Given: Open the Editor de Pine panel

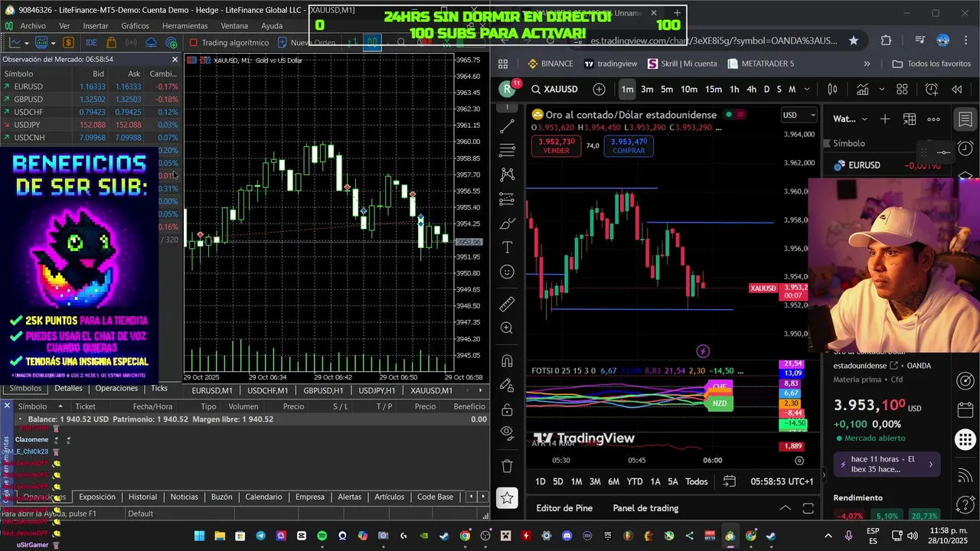Looking at the screenshot, I should coord(564,508).
